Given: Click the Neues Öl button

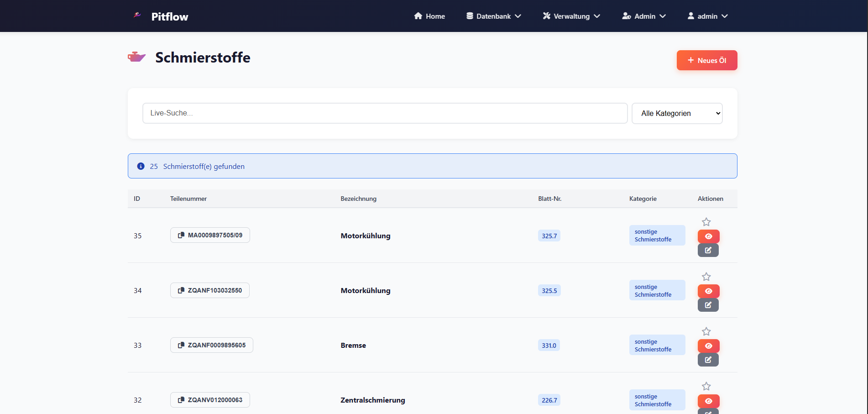Looking at the screenshot, I should [x=706, y=60].
